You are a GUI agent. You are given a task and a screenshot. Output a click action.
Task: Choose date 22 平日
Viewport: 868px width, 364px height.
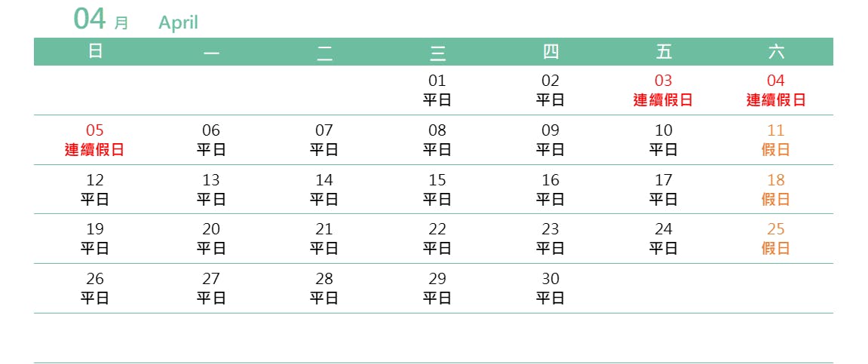[437, 238]
